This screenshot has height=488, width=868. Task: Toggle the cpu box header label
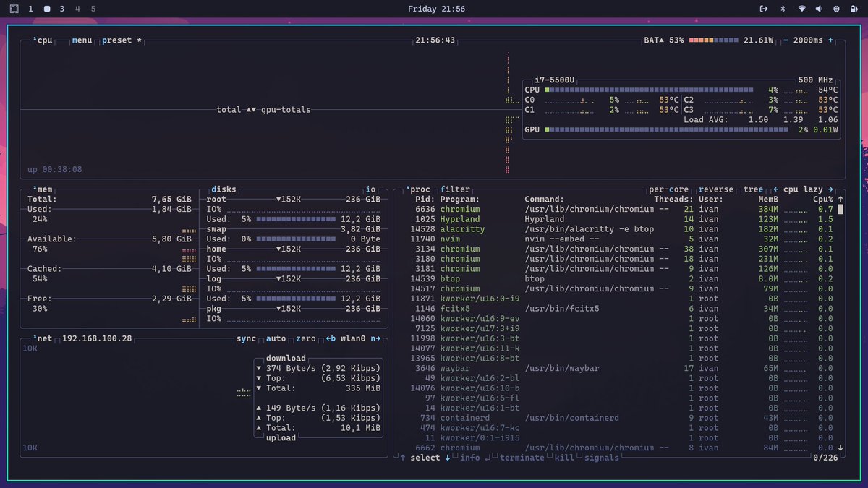(43, 40)
